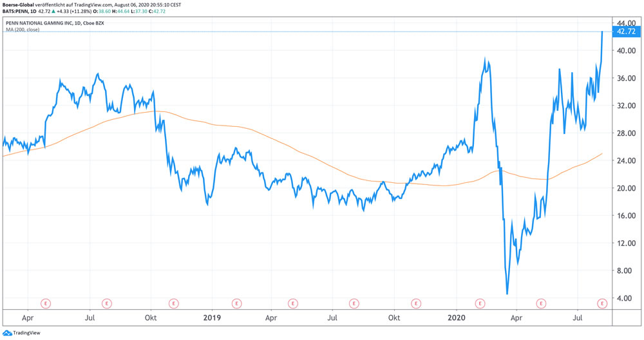Click the last earnings marker after Jul 2020
The image size is (644, 340).
(x=602, y=304)
